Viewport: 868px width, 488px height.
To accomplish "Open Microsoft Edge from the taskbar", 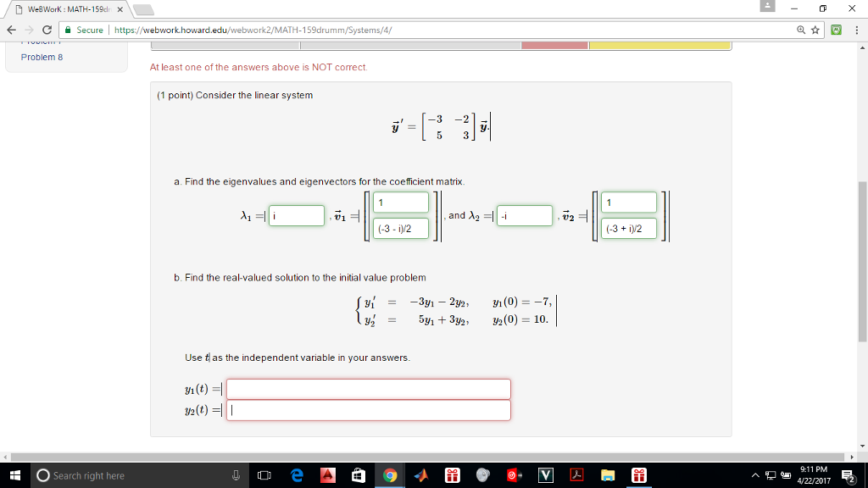I will pos(296,475).
